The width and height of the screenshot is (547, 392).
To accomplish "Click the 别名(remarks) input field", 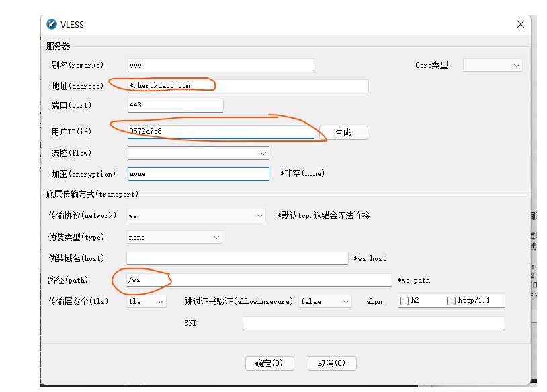I will (220, 65).
